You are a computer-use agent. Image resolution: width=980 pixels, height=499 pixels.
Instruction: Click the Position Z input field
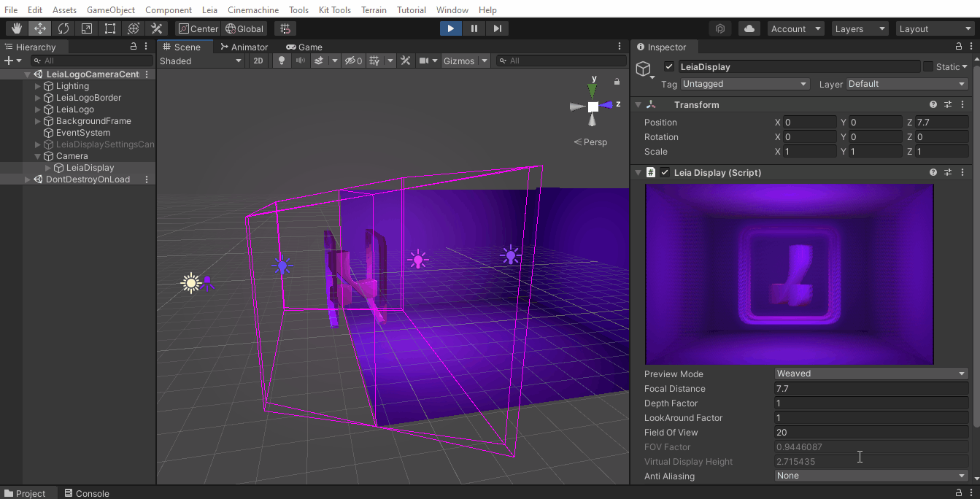point(941,123)
